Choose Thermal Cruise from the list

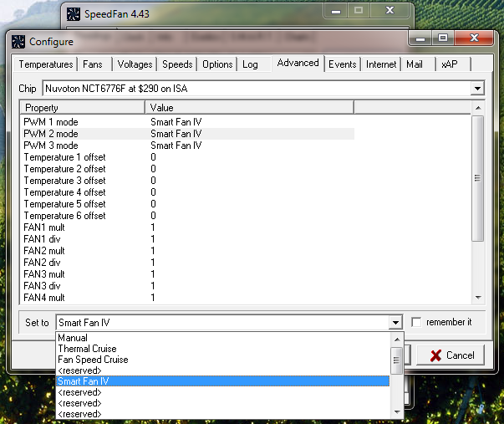pos(222,349)
